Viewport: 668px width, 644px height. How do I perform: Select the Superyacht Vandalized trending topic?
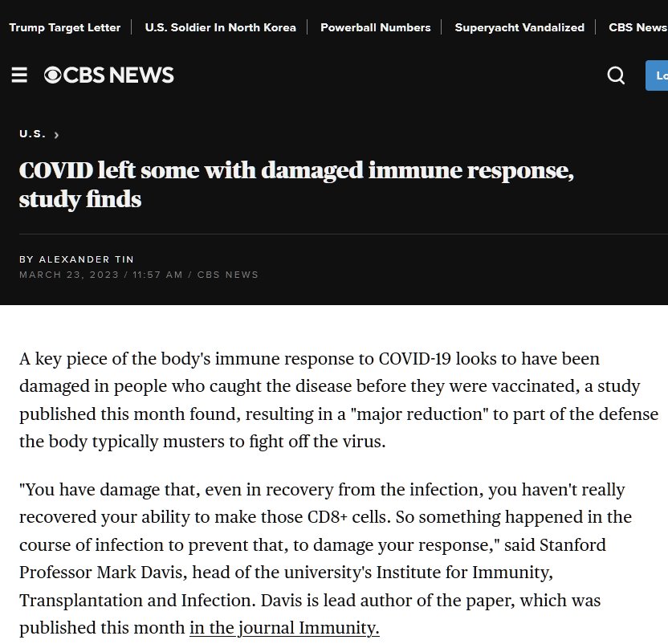[x=519, y=27]
